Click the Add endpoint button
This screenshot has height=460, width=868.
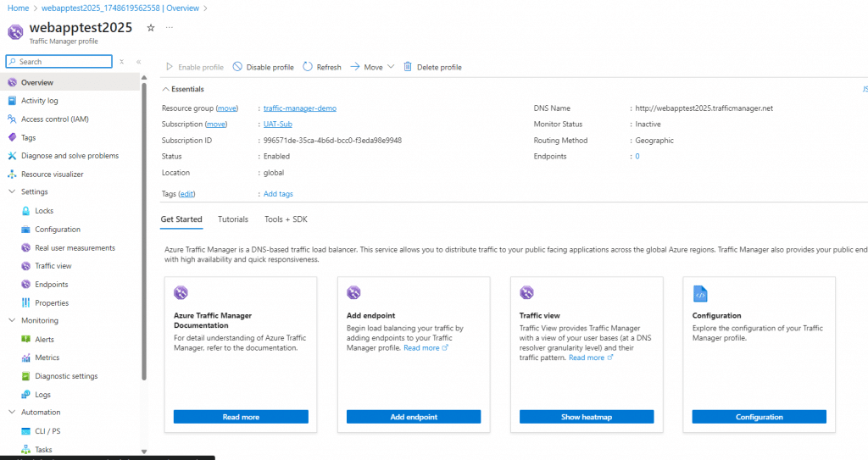[x=414, y=417]
